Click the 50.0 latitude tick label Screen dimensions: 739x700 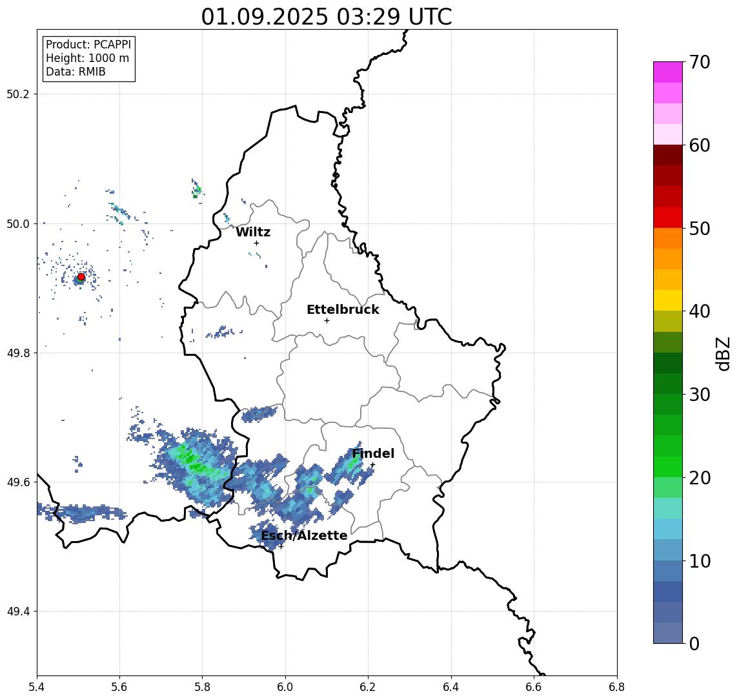[18, 223]
